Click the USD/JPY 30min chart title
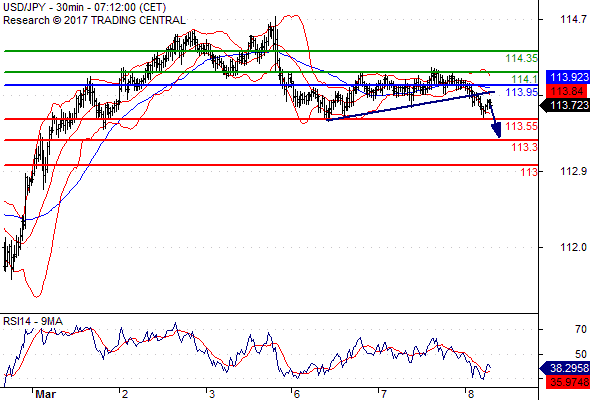The image size is (590, 400). [85, 7]
